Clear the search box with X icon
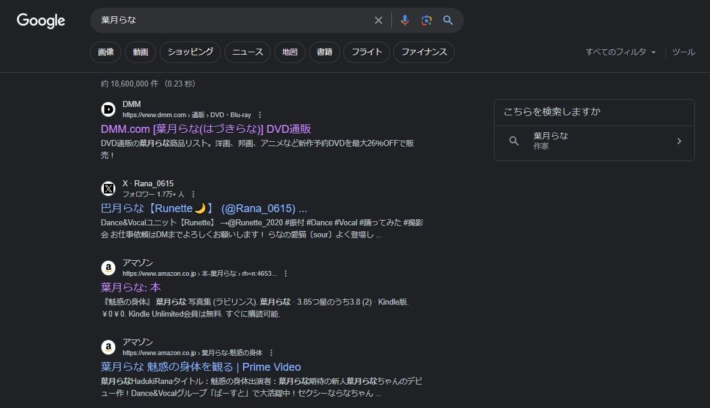The image size is (710, 408). (378, 20)
